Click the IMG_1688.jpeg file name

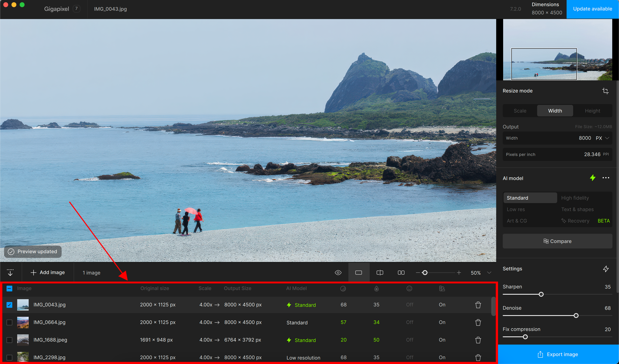click(x=50, y=340)
